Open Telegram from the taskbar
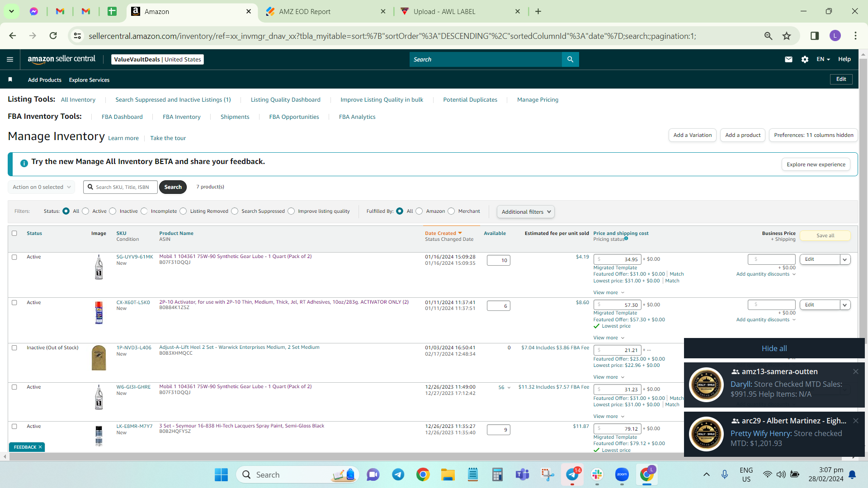This screenshot has height=488, width=868. click(x=398, y=474)
